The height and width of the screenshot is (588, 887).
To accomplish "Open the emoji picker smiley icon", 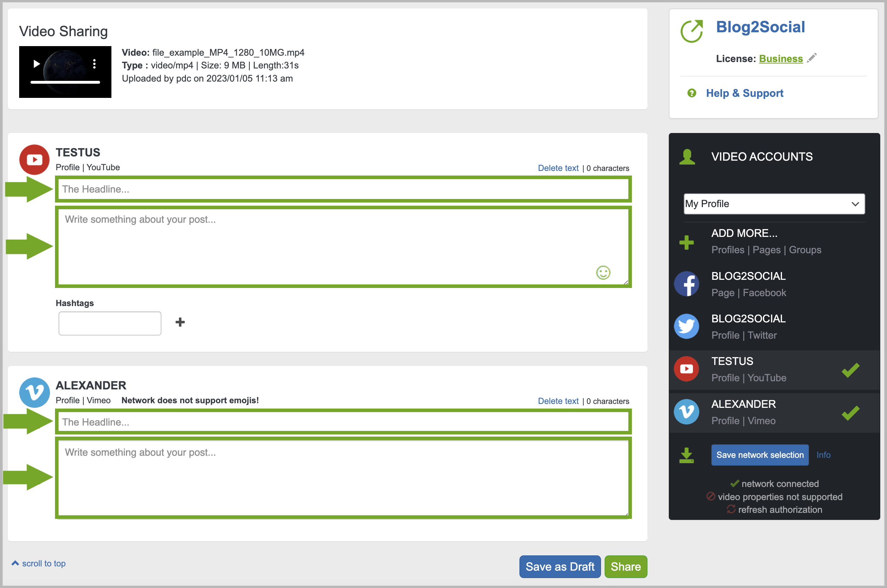I will coord(603,273).
